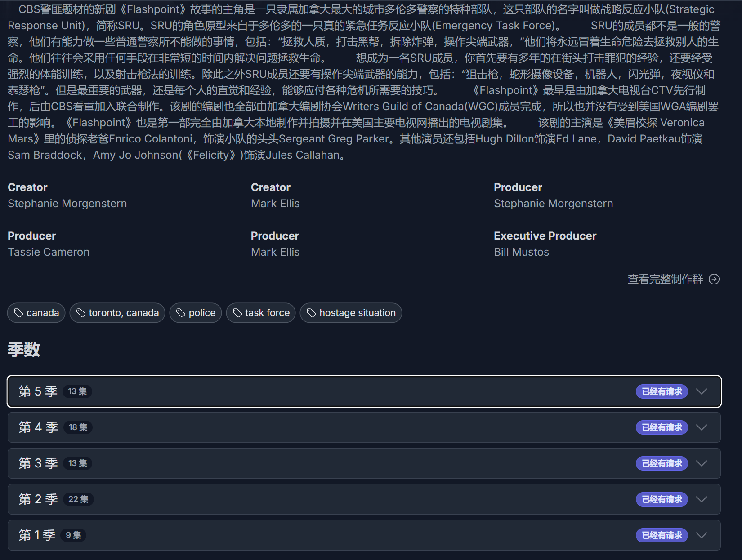Open Producer Mark Ellis
The height and width of the screenshot is (560, 742).
click(275, 252)
